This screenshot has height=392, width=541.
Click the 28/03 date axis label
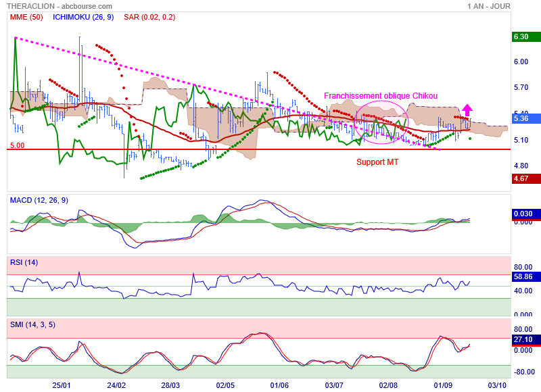coord(170,385)
